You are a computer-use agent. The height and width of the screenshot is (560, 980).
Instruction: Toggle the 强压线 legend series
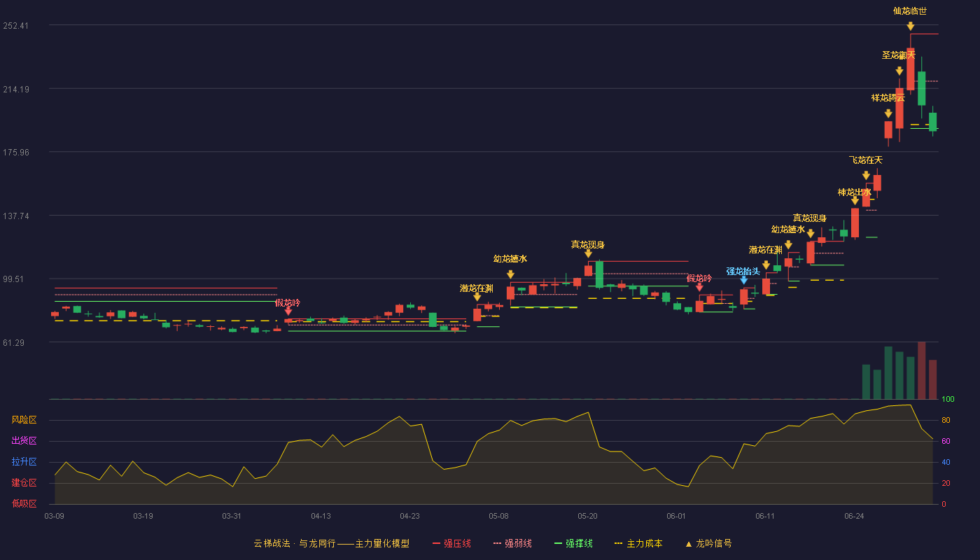point(451,543)
